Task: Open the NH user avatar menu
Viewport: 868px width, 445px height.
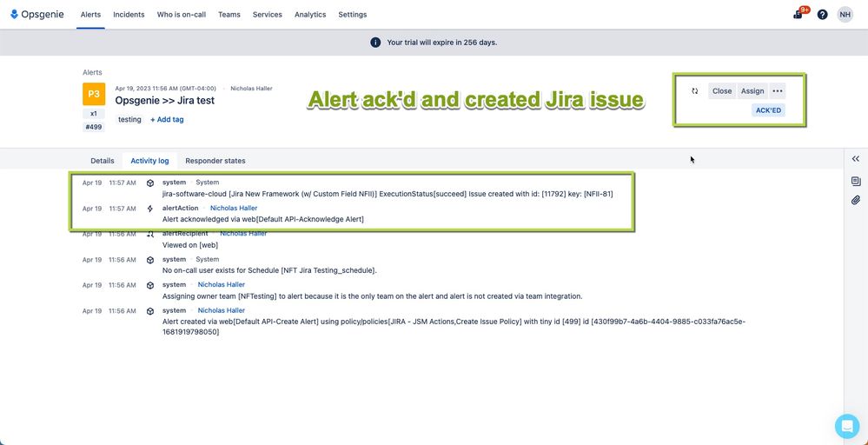Action: (x=845, y=15)
